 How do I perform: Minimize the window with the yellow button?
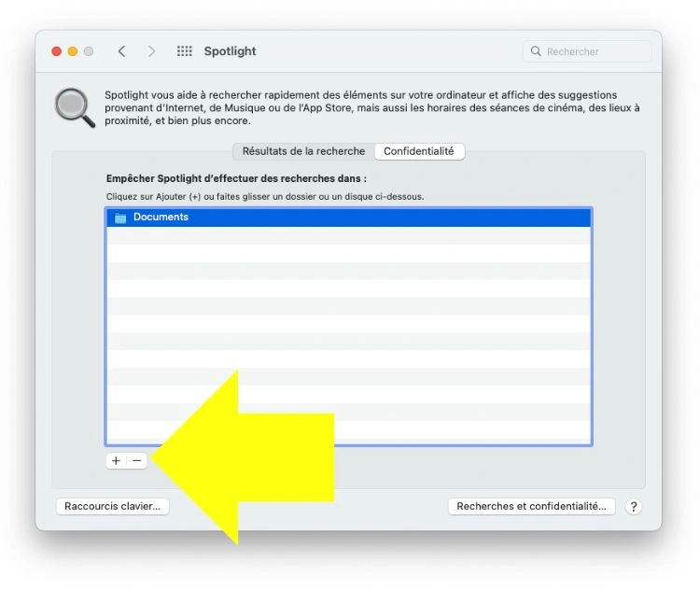(72, 51)
